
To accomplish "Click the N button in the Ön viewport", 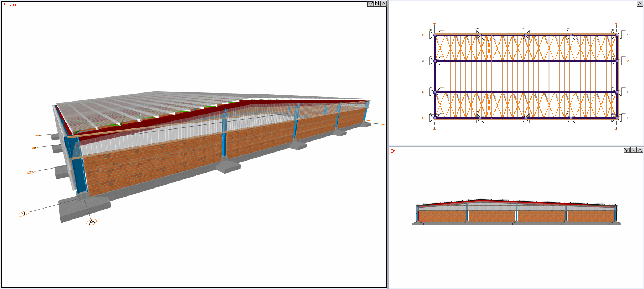I will tap(633, 150).
